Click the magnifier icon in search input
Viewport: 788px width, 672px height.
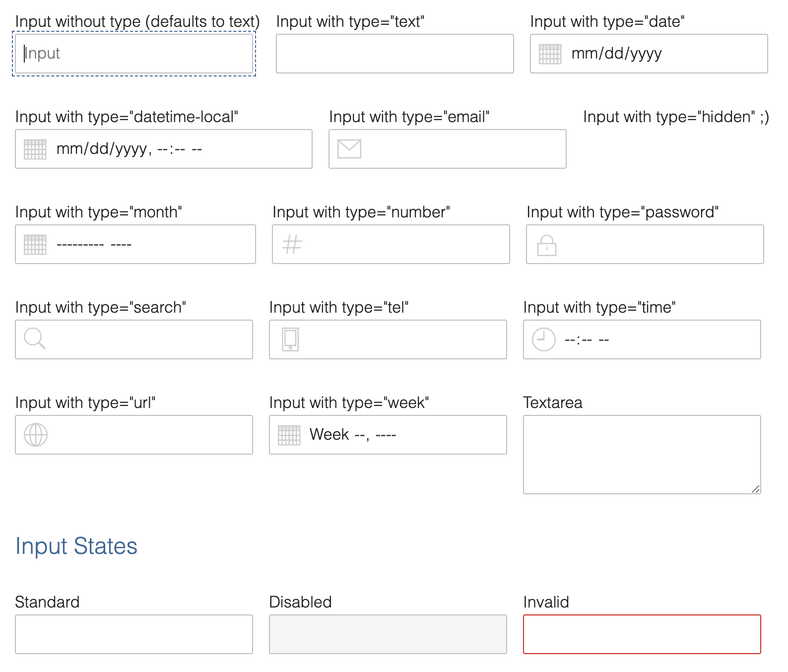(x=35, y=339)
